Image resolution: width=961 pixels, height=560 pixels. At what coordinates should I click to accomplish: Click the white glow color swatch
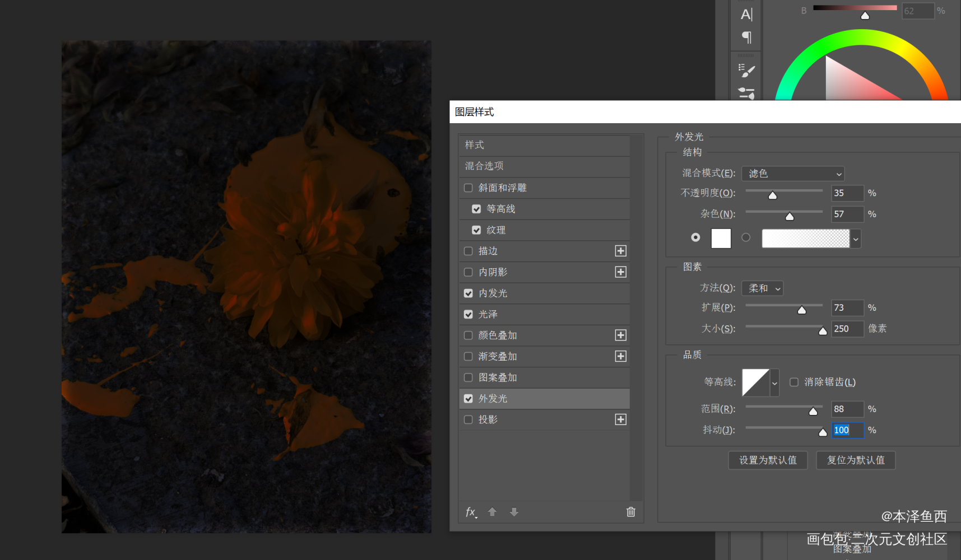721,239
